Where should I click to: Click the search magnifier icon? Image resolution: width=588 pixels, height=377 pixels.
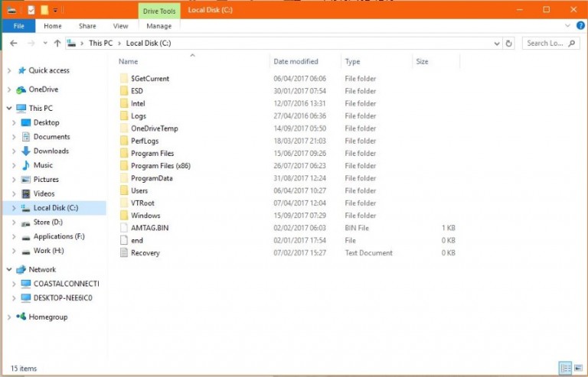[571, 44]
